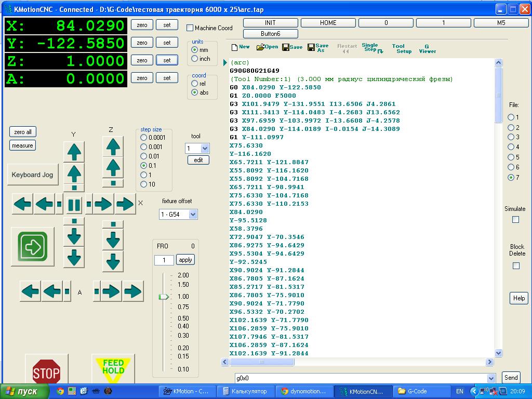Expand the tool number dropdown
Image resolution: width=532 pixels, height=399 pixels.
(205, 149)
